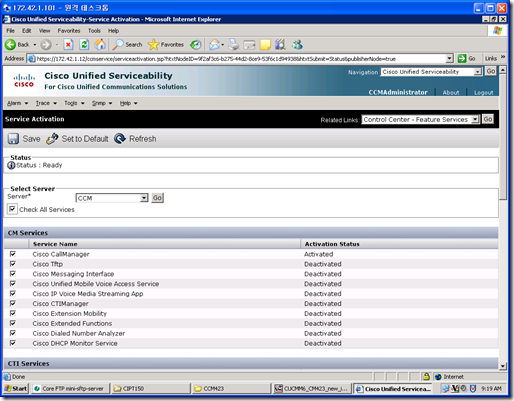The height and width of the screenshot is (401, 514).
Task: Click the Set to Default icon
Action: 52,139
